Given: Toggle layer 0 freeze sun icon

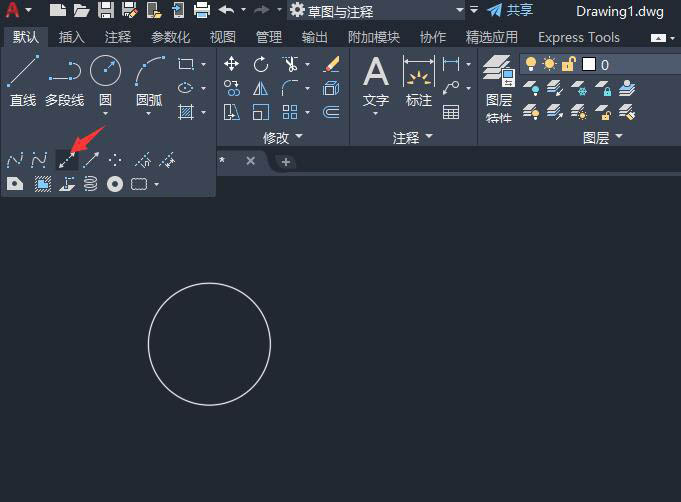Looking at the screenshot, I should click(x=549, y=64).
